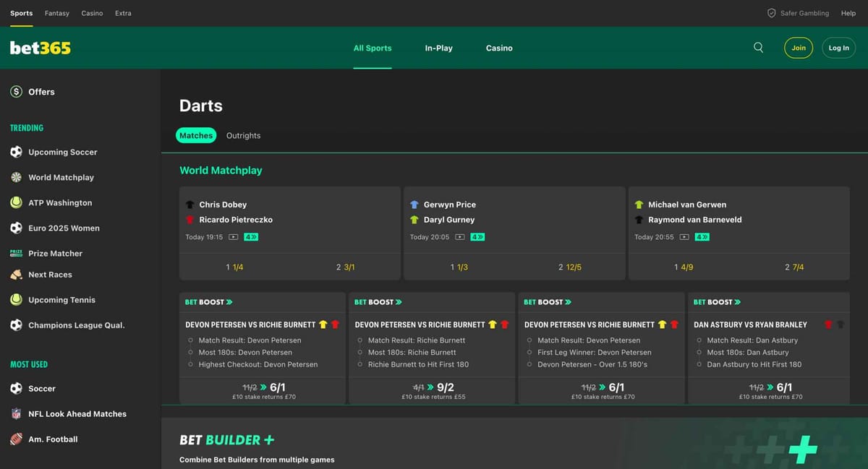
Task: Click the live stream icon for Dobey match
Action: click(233, 237)
